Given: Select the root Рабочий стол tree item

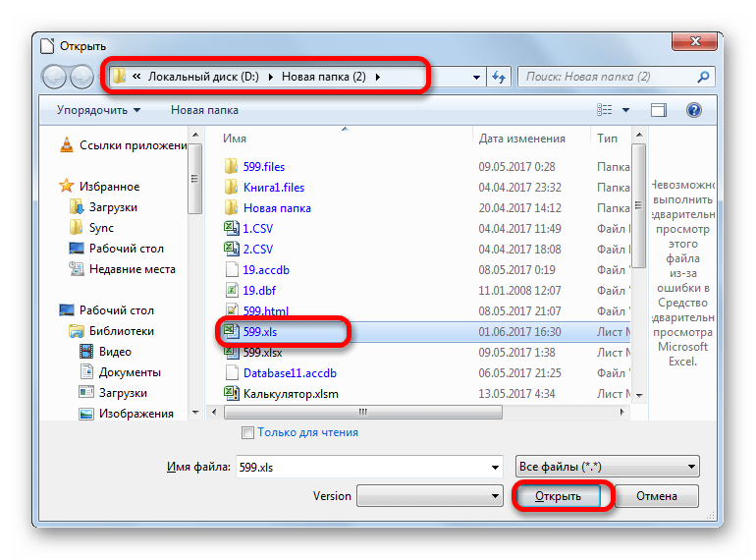Looking at the screenshot, I should coord(117,310).
